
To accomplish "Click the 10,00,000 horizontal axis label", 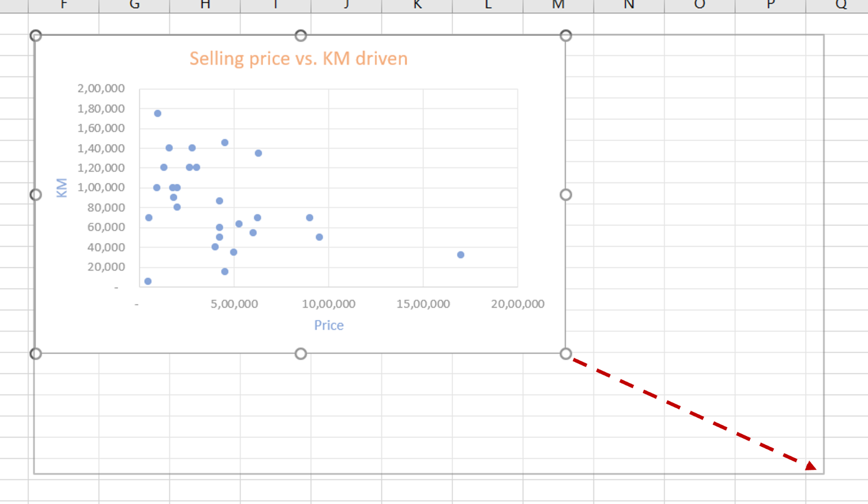I will (328, 304).
